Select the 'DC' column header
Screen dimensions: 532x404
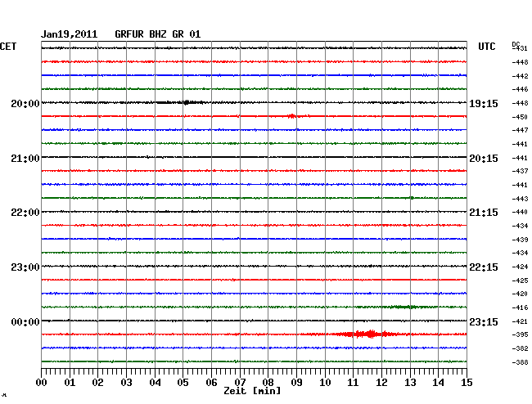pyautogui.click(x=516, y=44)
